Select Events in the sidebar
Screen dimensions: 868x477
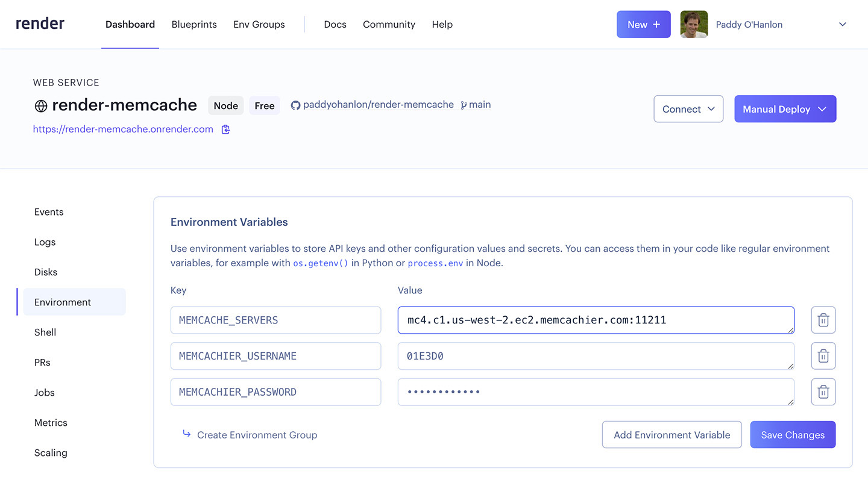[49, 212]
